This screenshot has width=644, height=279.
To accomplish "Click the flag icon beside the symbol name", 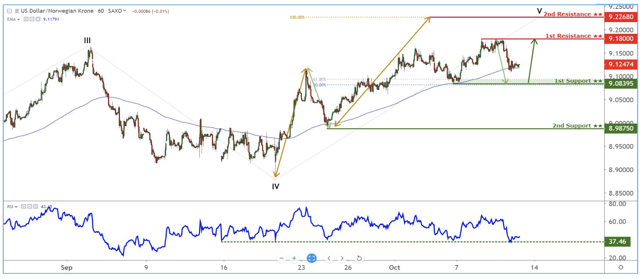I will [x=17, y=11].
